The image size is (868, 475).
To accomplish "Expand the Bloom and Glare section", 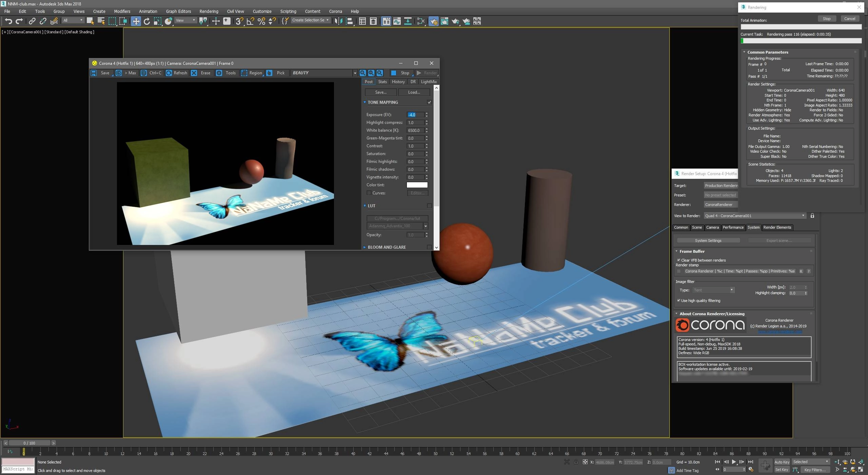I will 365,247.
